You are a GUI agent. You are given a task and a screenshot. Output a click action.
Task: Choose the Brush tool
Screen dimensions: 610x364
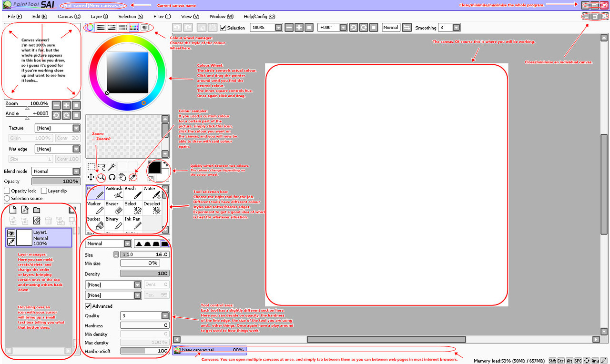click(133, 192)
